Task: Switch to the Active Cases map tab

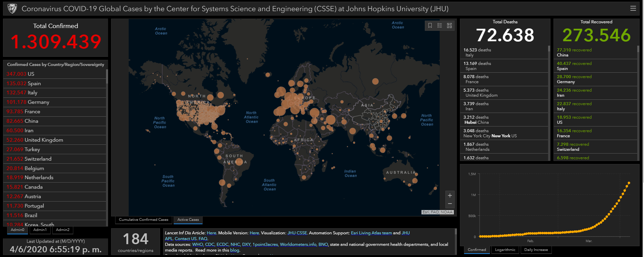Action: (x=188, y=220)
